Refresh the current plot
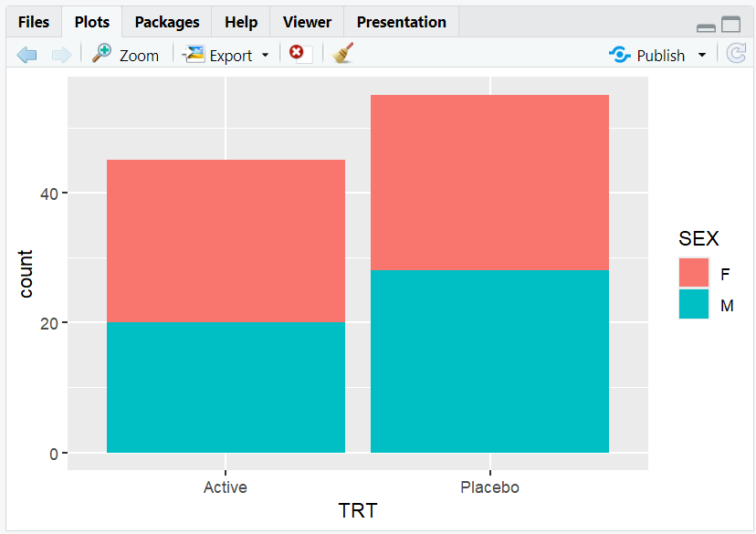Image resolution: width=756 pixels, height=534 pixels. (736, 55)
